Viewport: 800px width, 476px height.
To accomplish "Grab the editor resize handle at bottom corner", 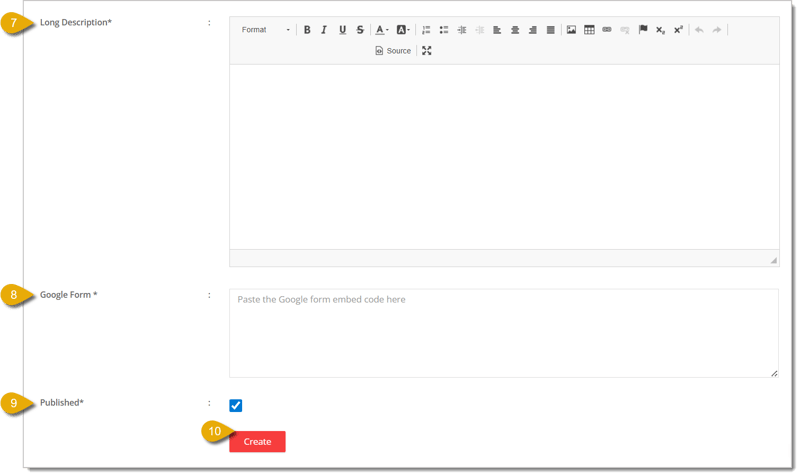I will (773, 260).
